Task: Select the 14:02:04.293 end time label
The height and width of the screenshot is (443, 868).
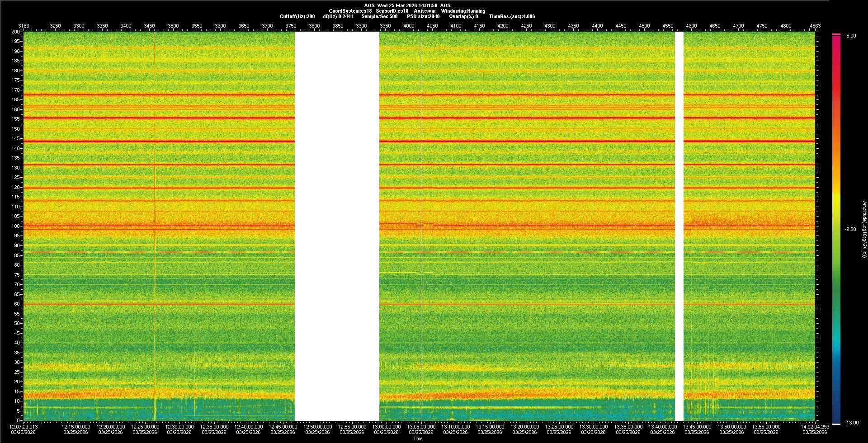Action: (815, 426)
